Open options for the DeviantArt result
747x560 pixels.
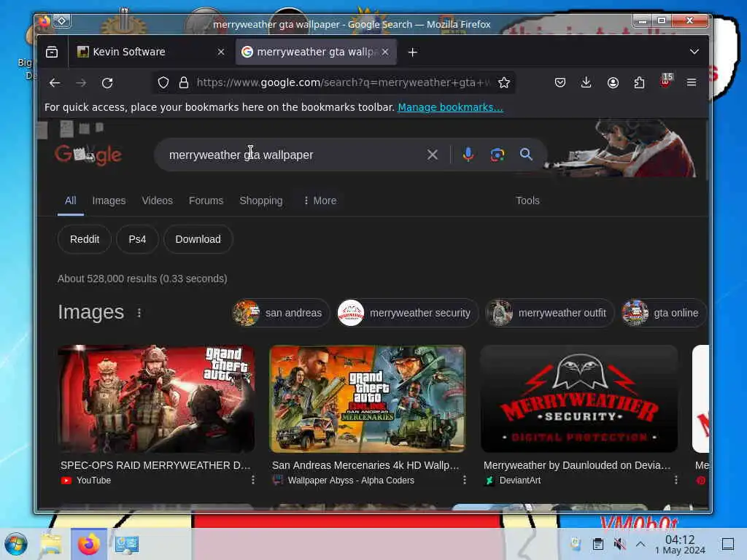(676, 480)
